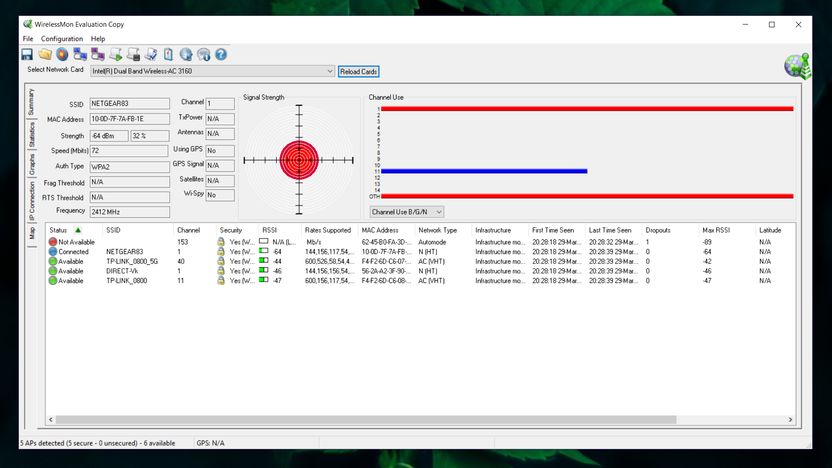Click the padlock icon in the Not Available row

pyautogui.click(x=221, y=242)
